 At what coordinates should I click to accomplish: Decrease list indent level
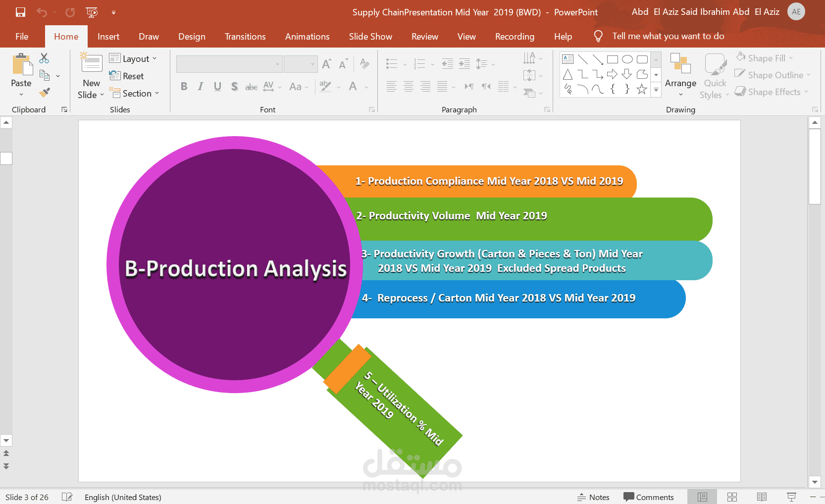(x=447, y=63)
